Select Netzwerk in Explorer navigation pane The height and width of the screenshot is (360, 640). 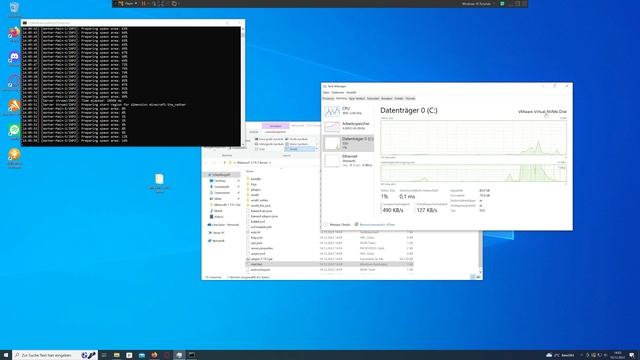point(218,241)
